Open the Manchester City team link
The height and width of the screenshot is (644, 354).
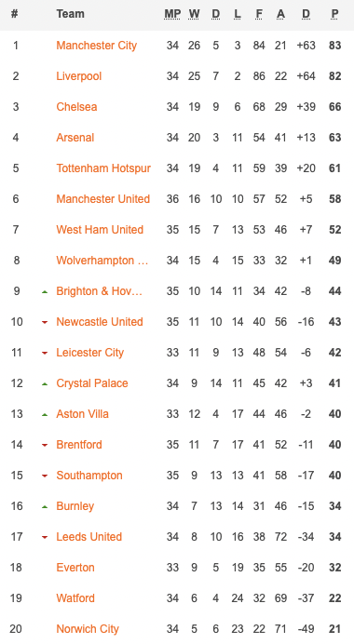coord(97,46)
